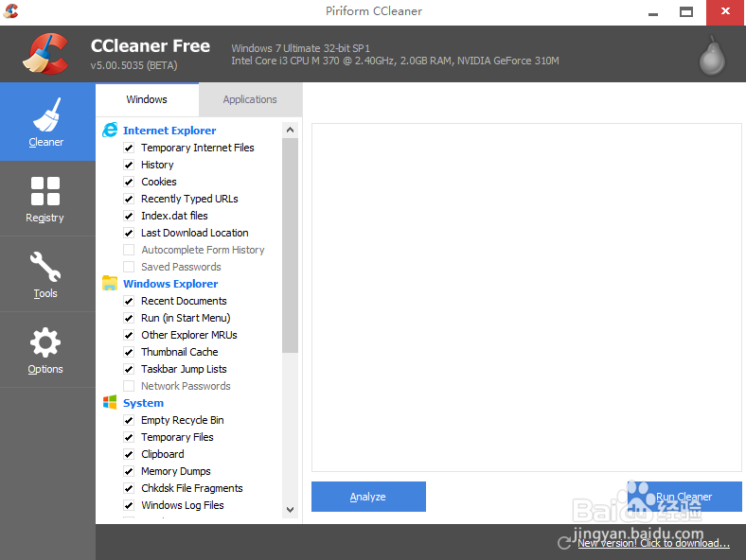Click the cleaner list scrollbar thumb
The width and height of the screenshot is (746, 560).
point(291,245)
